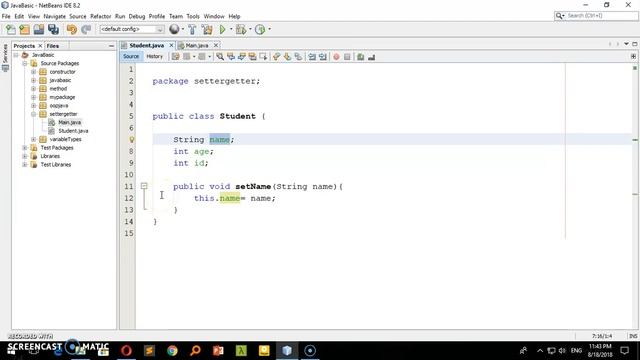This screenshot has width=640, height=360.
Task: Expand the constructor package node
Action: click(33, 72)
